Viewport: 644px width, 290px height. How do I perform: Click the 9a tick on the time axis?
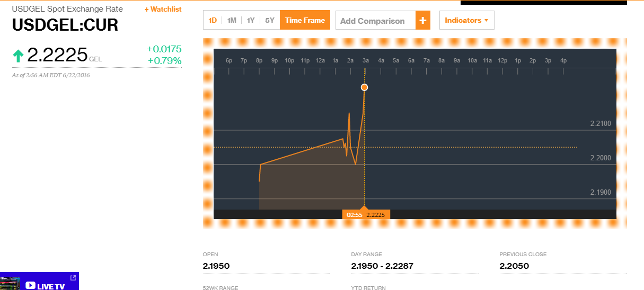457,61
